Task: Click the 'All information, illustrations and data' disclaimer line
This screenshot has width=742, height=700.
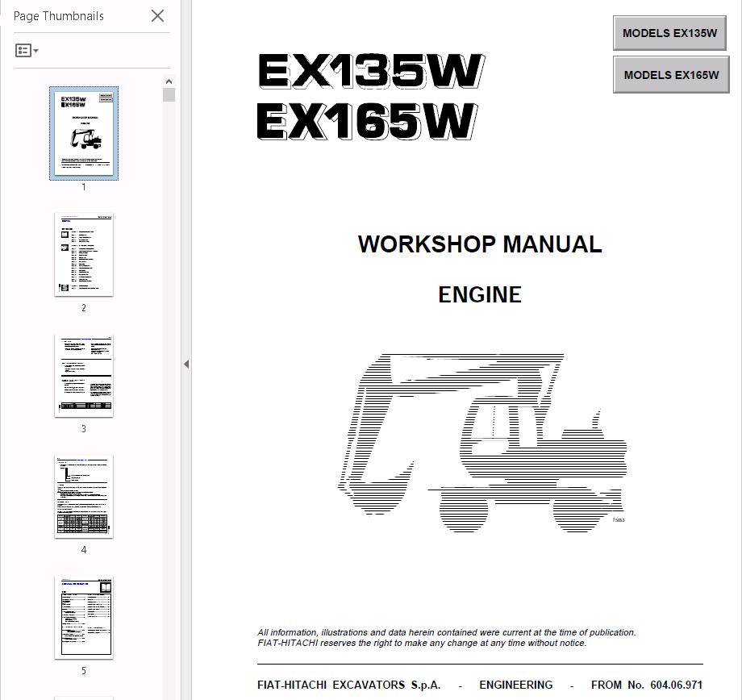Action: pos(447,632)
